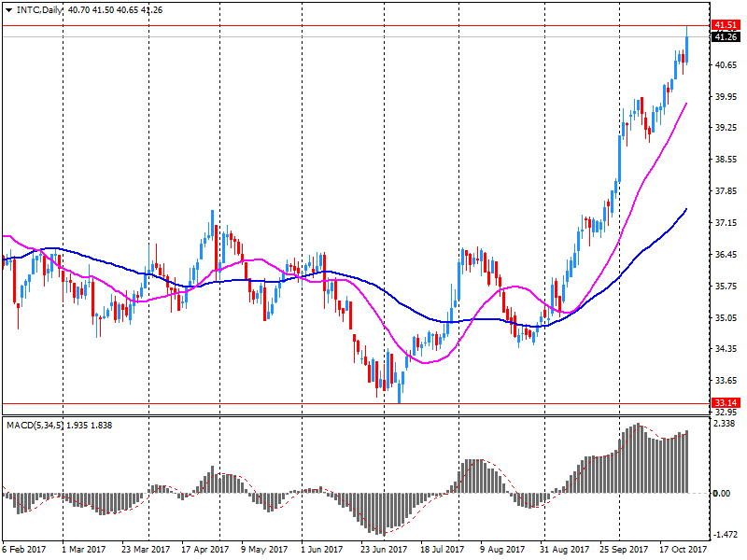The width and height of the screenshot is (747, 560).
Task: Select the 17 Oct 2017 date label
Action: point(684,550)
